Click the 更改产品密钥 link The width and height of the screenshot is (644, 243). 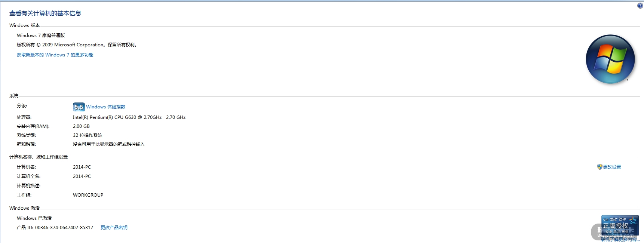tap(114, 228)
